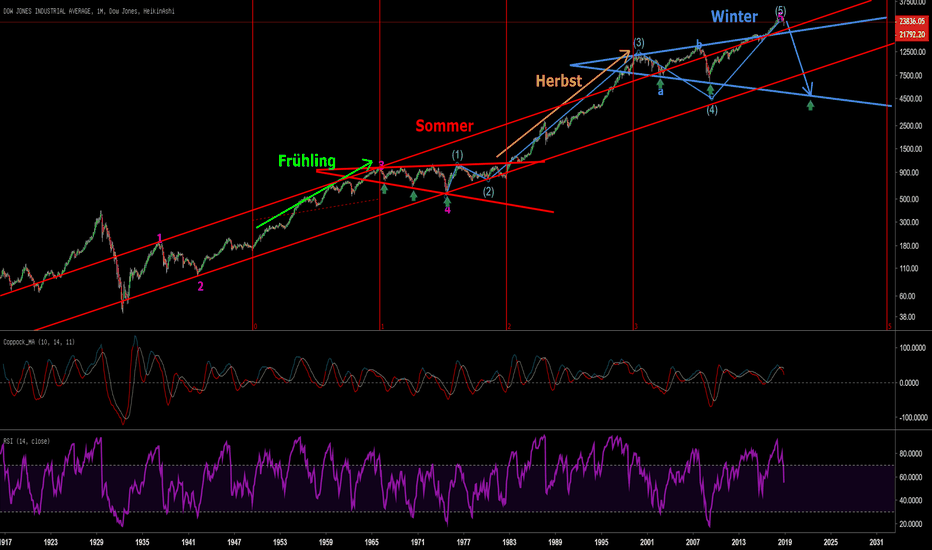Viewport: 932px width, 550px height.
Task: Click year 2025 on time axis
Action: click(x=830, y=542)
